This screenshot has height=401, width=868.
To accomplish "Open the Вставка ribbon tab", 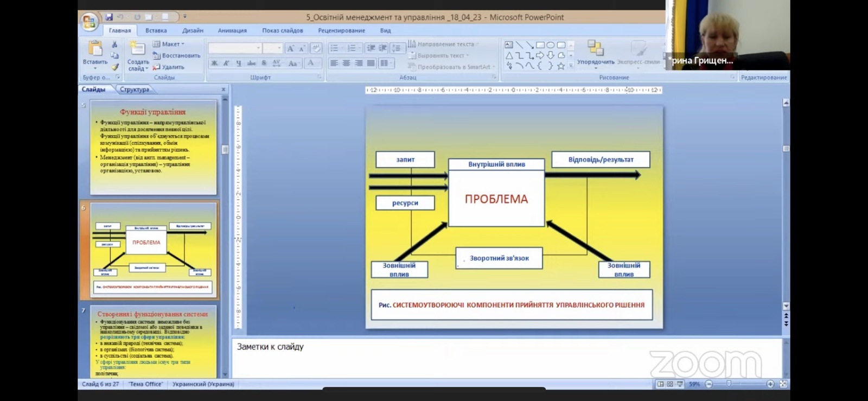I will (156, 30).
